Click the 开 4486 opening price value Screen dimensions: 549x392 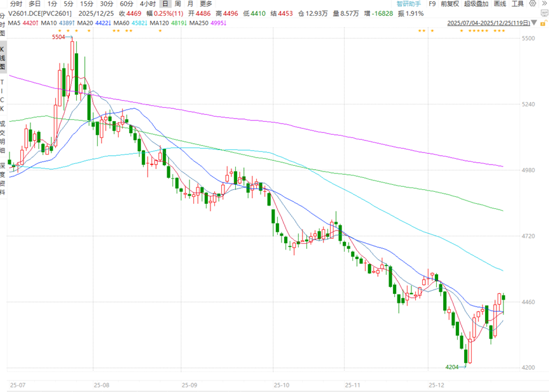[x=200, y=14]
